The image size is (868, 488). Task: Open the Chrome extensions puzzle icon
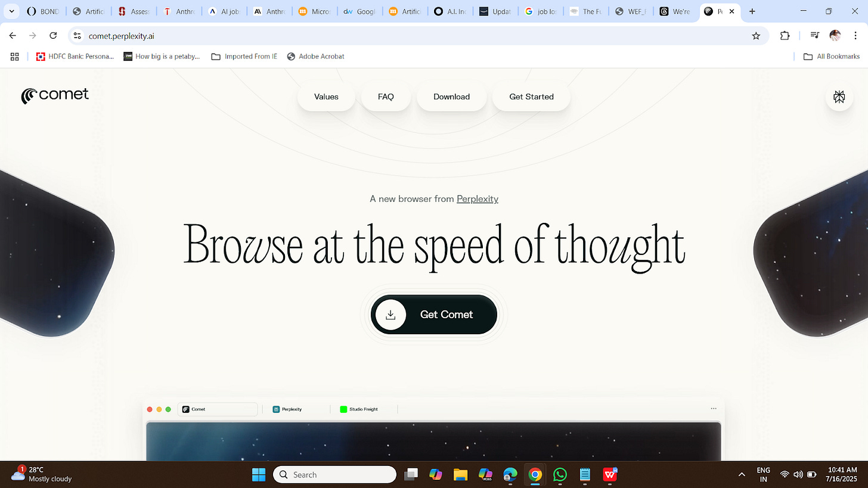click(785, 36)
